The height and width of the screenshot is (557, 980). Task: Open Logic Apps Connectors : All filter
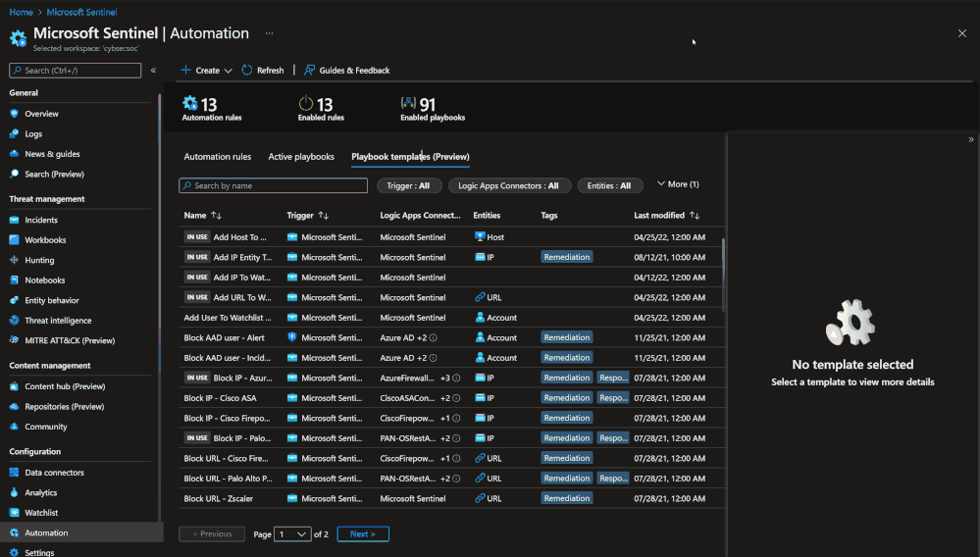pyautogui.click(x=509, y=185)
